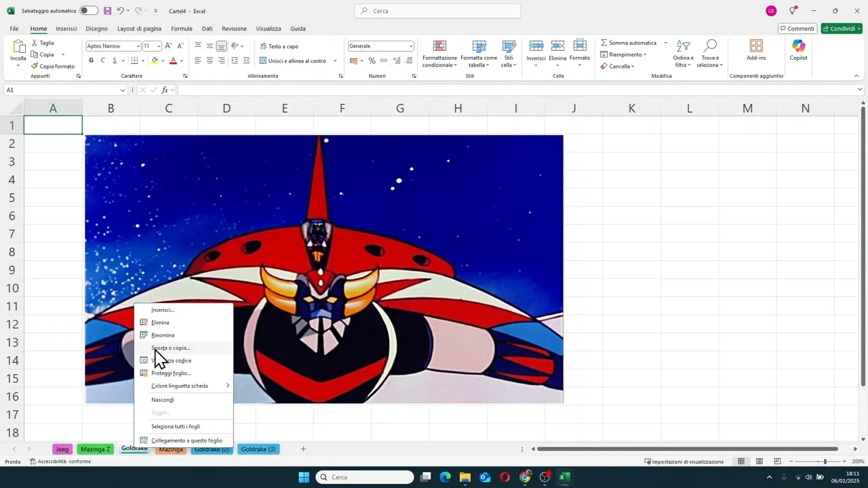Click the font color red swatch
This screenshot has height=488, width=868.
(x=173, y=60)
